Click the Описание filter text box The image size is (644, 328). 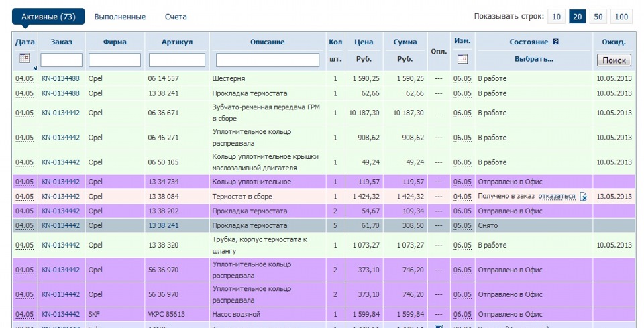(x=267, y=60)
